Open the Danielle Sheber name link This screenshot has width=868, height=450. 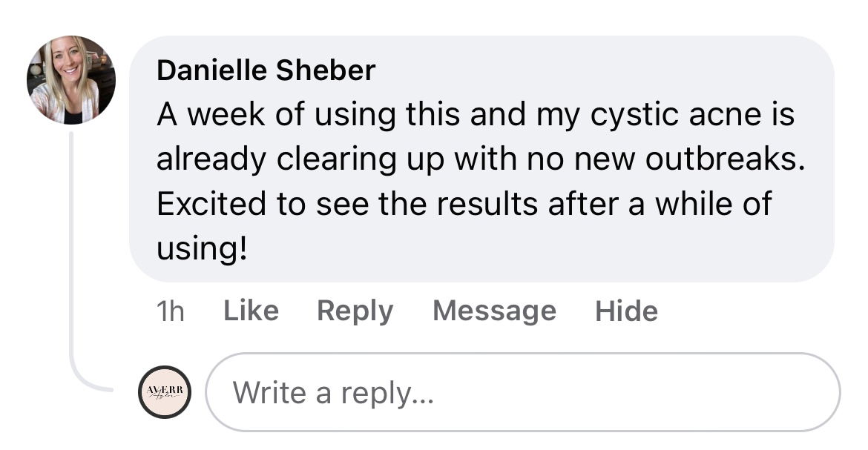click(266, 70)
